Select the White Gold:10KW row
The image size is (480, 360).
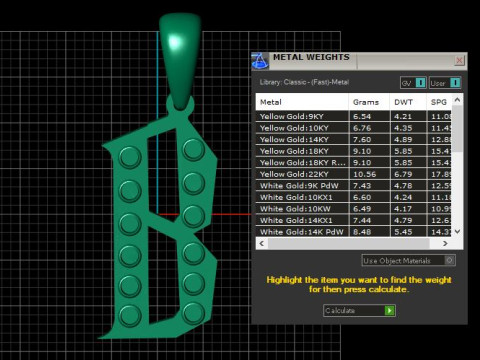click(x=353, y=209)
